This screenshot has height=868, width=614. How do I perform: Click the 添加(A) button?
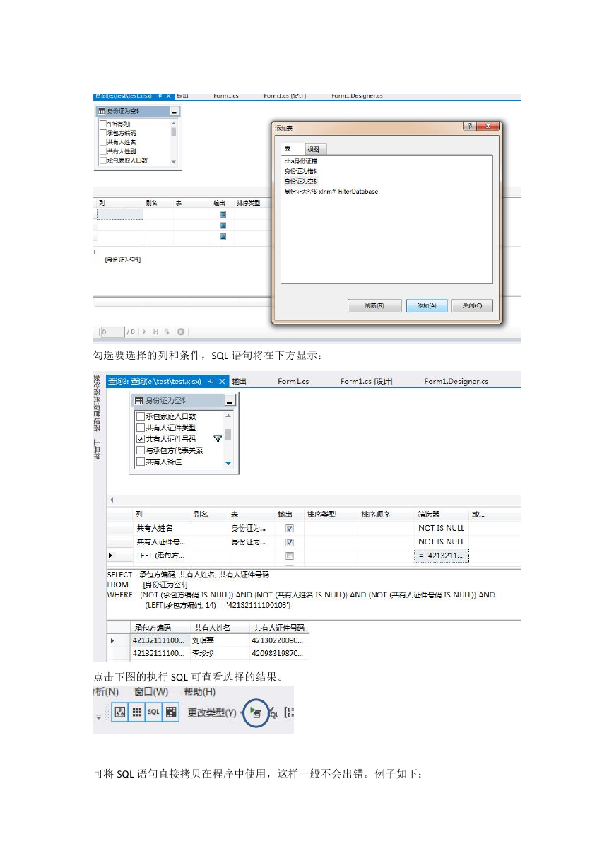click(426, 305)
